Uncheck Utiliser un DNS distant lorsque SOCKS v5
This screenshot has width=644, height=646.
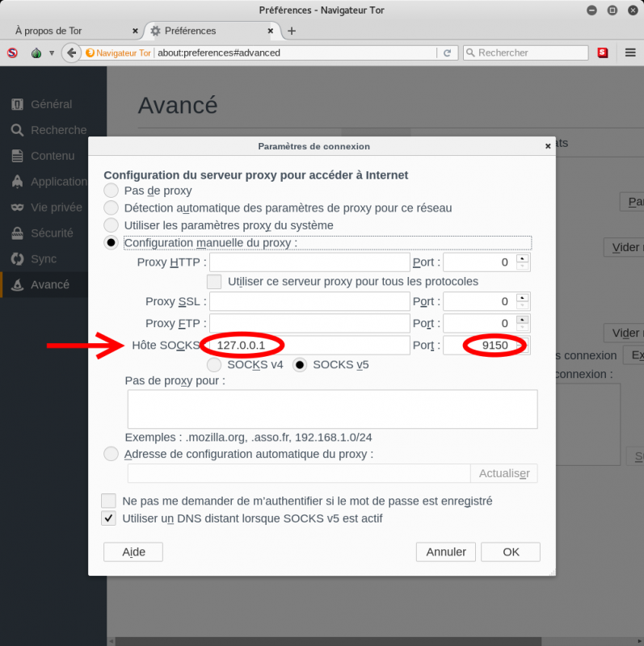[108, 518]
